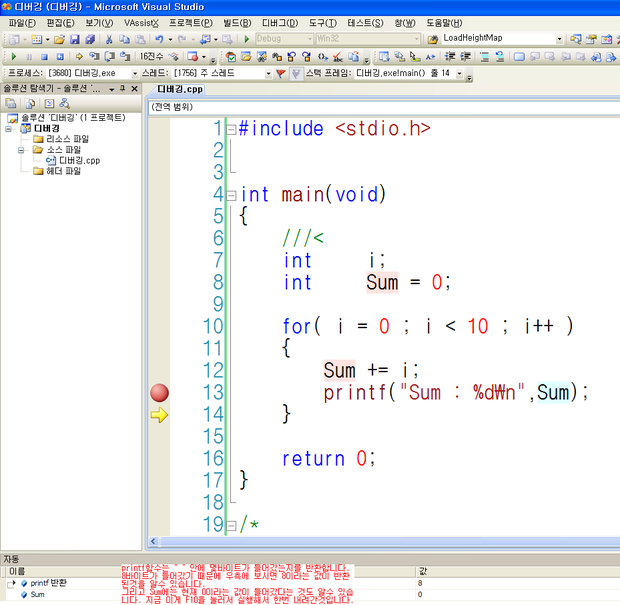Open the 편집(E) menu

[60, 23]
